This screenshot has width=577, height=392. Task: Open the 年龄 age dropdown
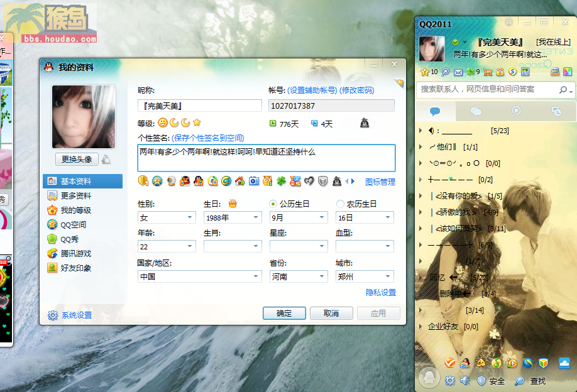(167, 246)
